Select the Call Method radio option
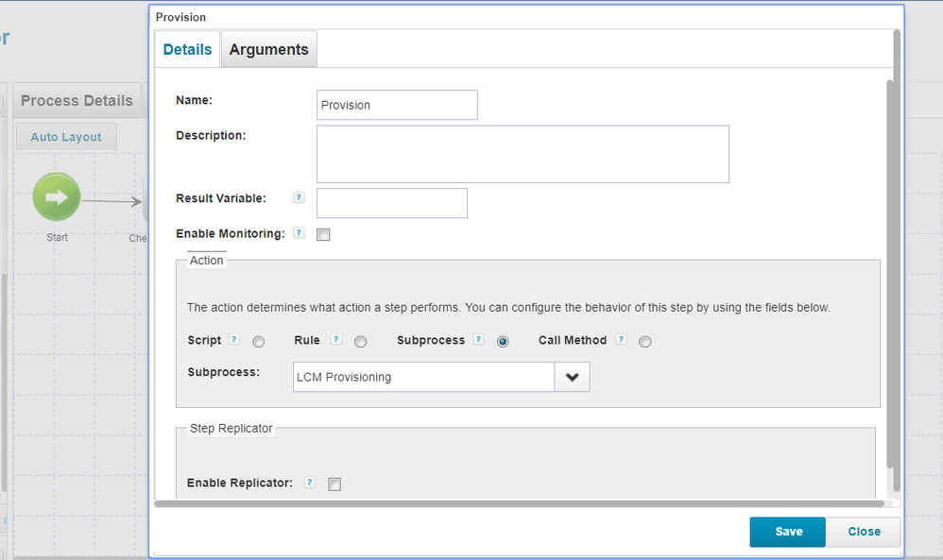This screenshot has height=560, width=943. pos(645,342)
